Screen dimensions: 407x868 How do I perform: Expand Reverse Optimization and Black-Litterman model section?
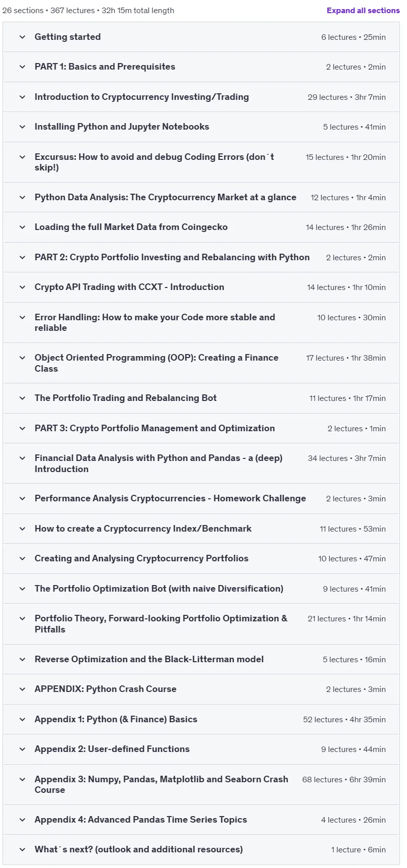[x=149, y=659]
